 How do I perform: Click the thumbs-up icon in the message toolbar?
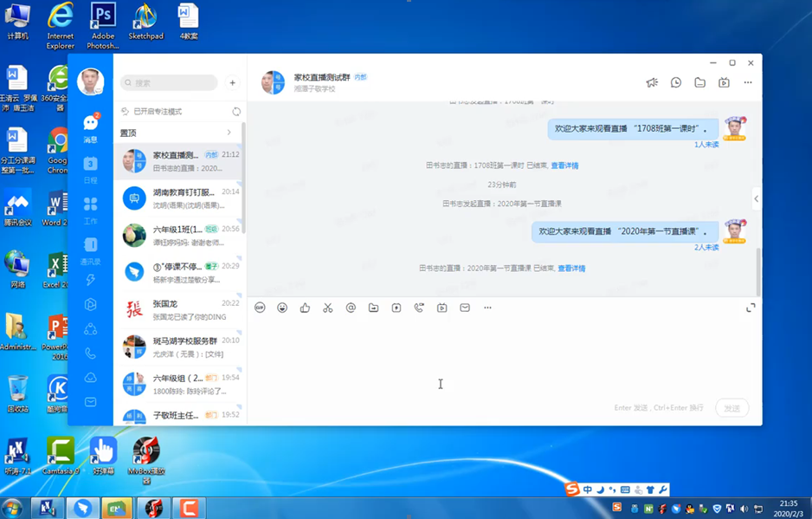tap(305, 308)
